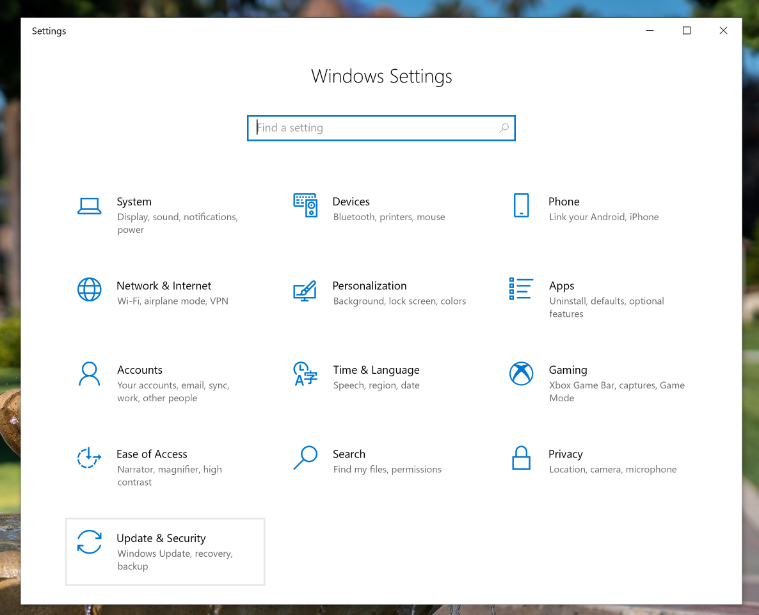Image resolution: width=759 pixels, height=615 pixels.
Task: Select the Network & Internet title
Action: tap(164, 286)
